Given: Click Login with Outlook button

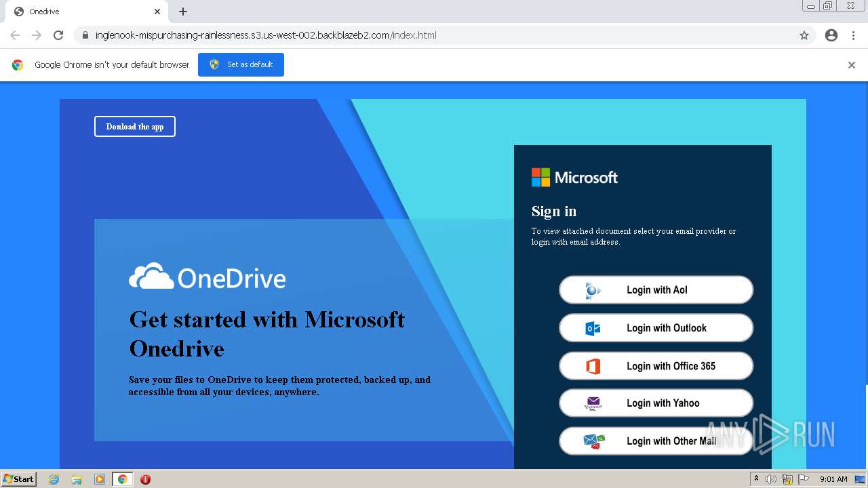Looking at the screenshot, I should click(x=656, y=328).
